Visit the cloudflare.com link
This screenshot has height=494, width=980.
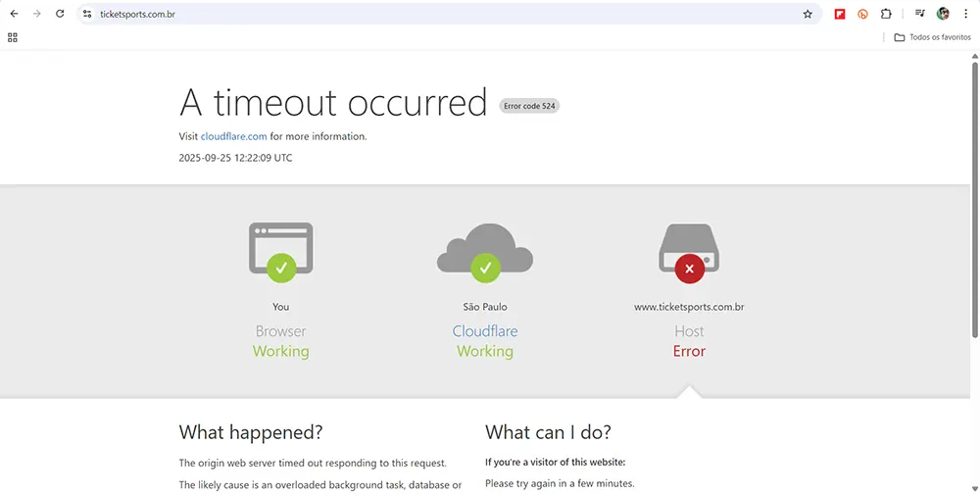234,136
